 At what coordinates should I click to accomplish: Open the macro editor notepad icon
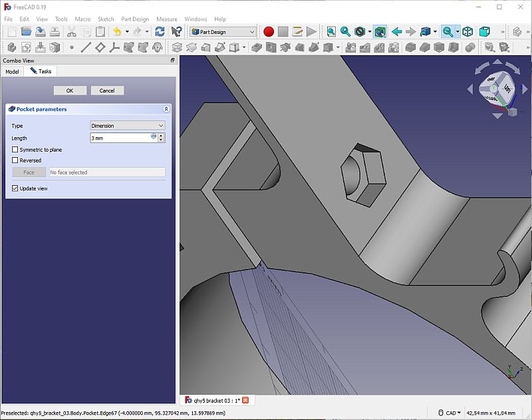(x=297, y=32)
